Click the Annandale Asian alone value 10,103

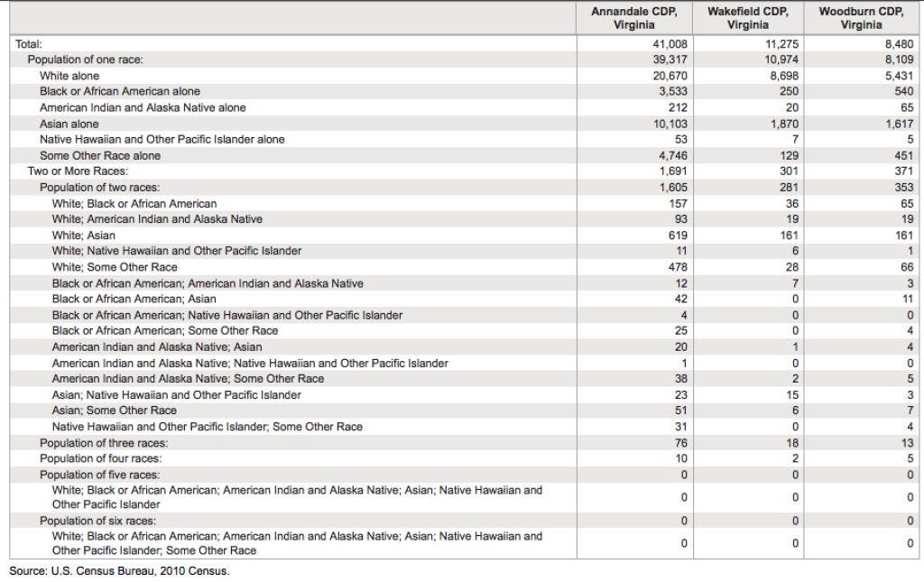coord(670,124)
